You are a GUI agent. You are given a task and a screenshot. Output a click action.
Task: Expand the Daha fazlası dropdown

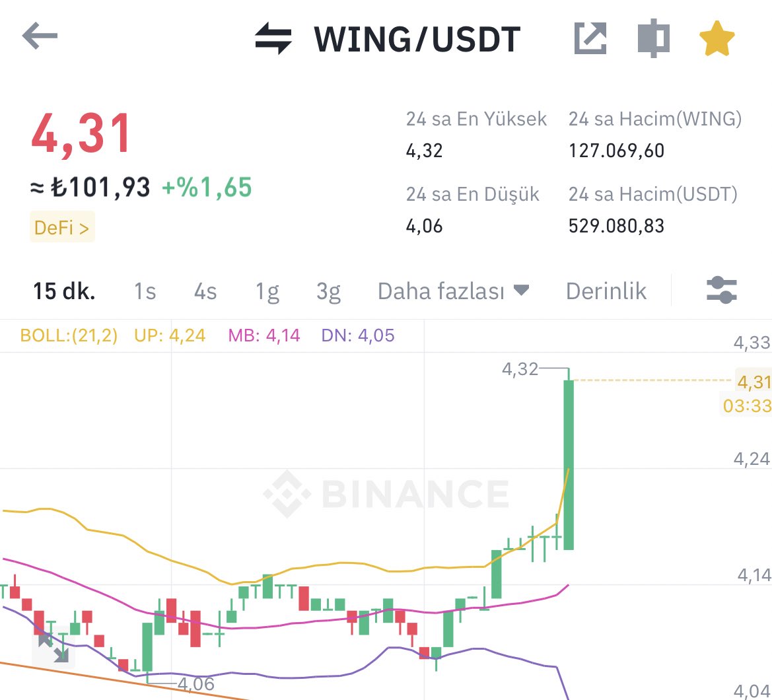click(x=454, y=291)
